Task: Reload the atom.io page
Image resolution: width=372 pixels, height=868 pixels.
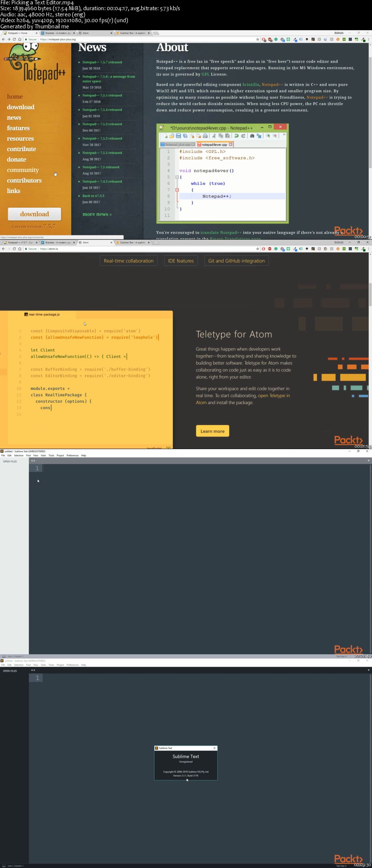Action: click(15, 249)
